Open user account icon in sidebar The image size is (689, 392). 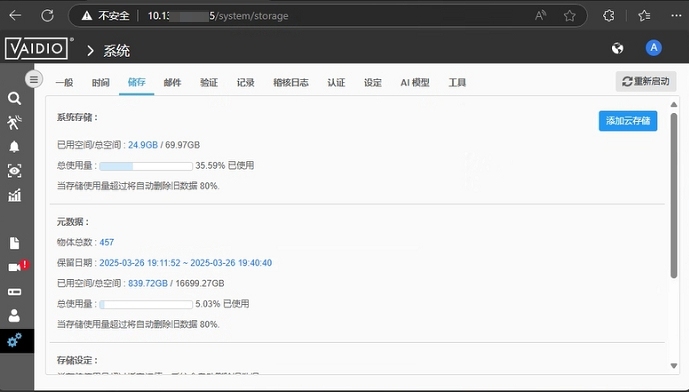[14, 315]
